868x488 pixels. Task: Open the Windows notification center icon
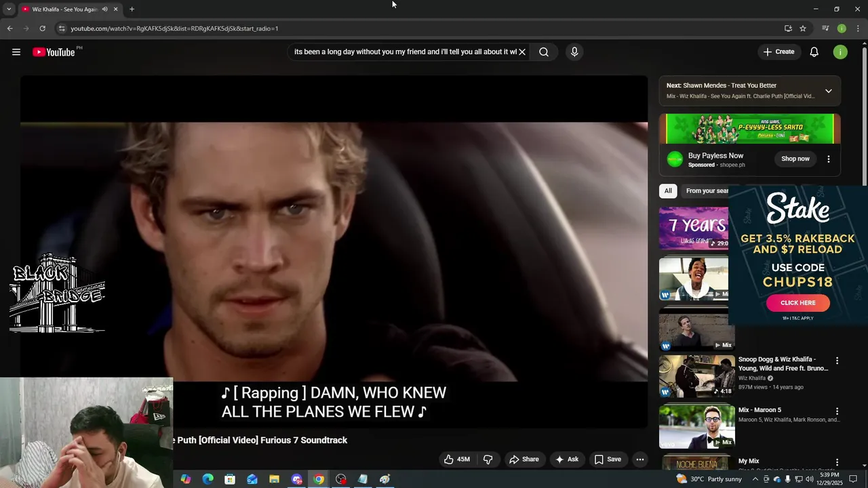(x=853, y=479)
